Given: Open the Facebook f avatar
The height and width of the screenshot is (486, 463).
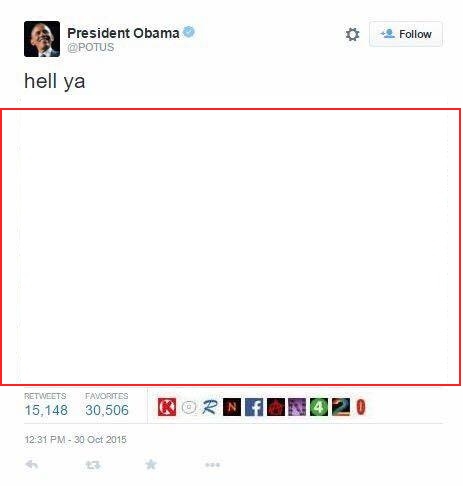Looking at the screenshot, I should click(254, 407).
